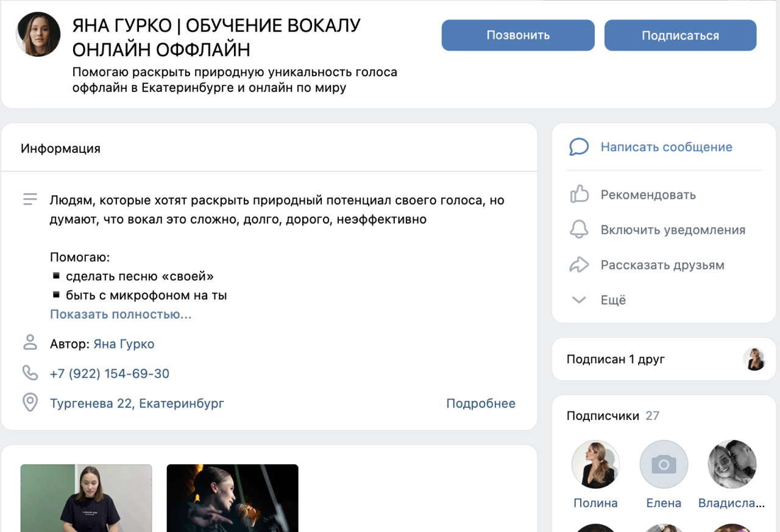Click the phone icon in Information
This screenshot has width=780, height=532.
pyautogui.click(x=30, y=373)
